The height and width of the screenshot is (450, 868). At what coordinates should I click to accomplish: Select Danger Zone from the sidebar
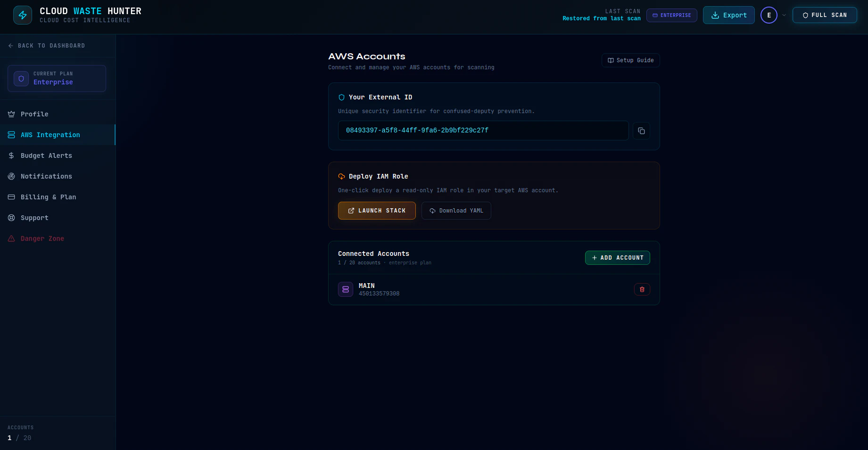(42, 238)
